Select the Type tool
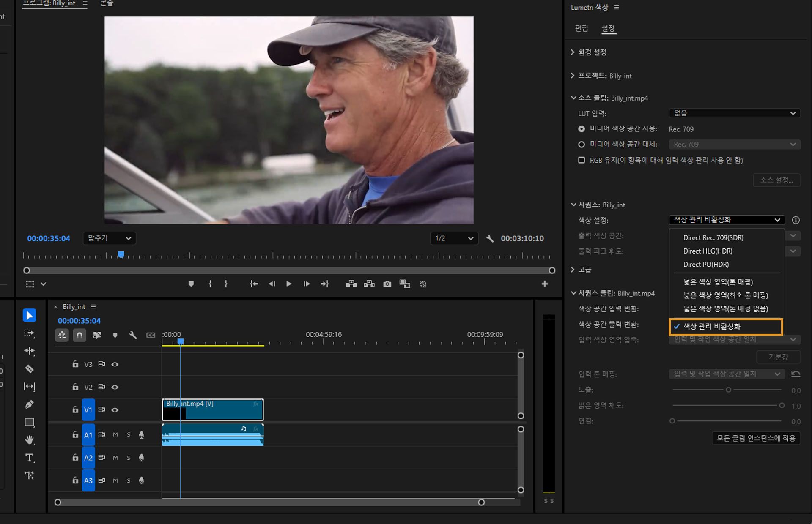The image size is (812, 524). coord(29,458)
